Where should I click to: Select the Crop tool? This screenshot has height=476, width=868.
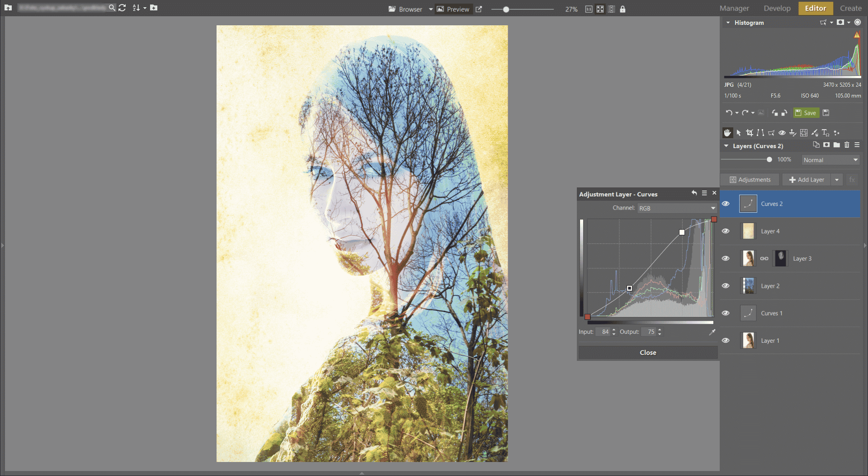(x=750, y=133)
